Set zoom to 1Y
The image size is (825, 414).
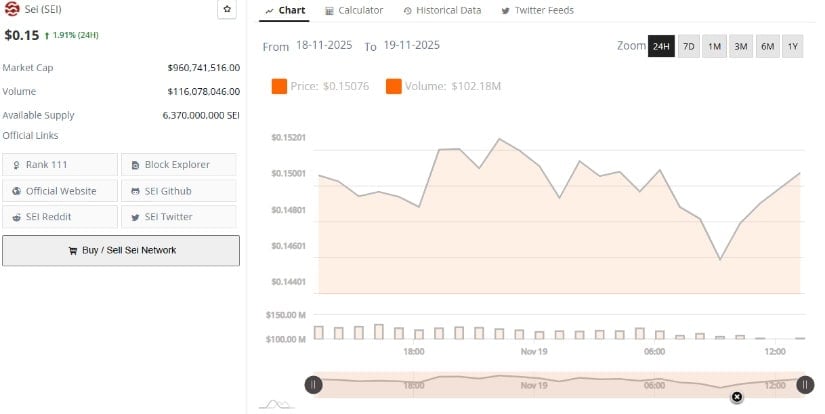click(x=792, y=47)
